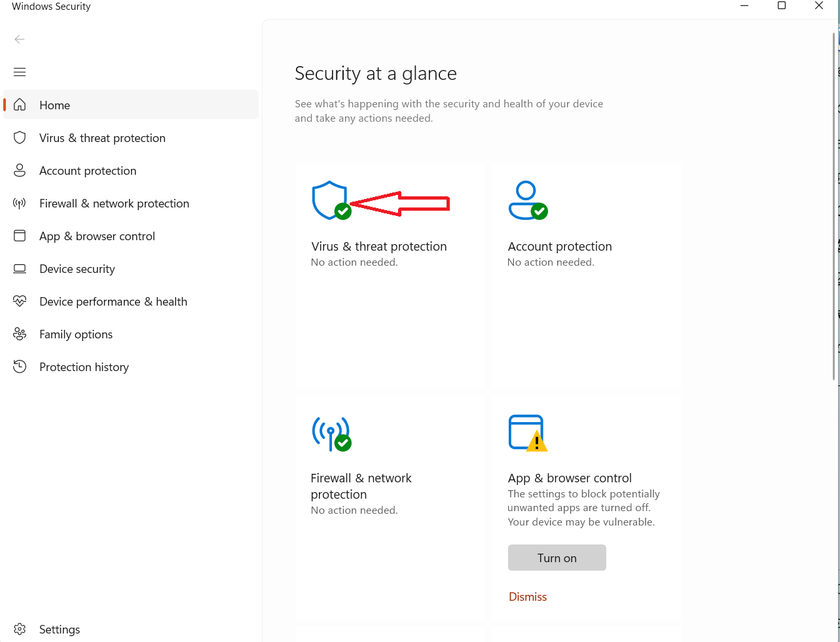Click the Virus & threat protection shield tile

pos(331,200)
